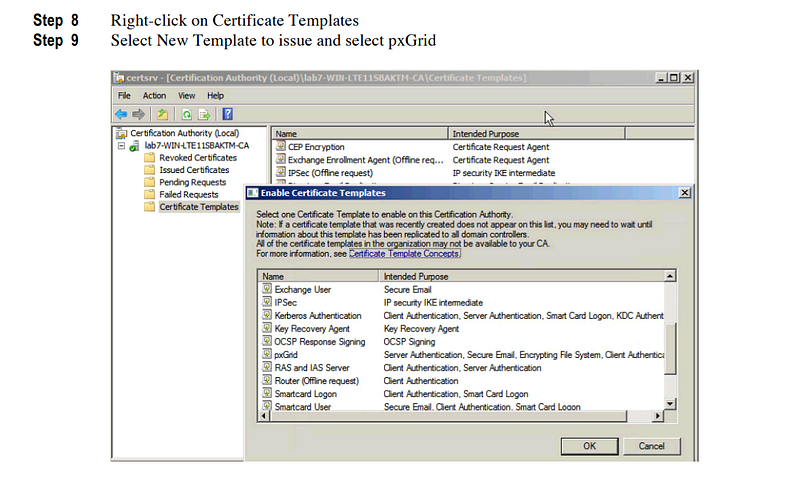This screenshot has width=800, height=485.
Task: Click the IPSec certificate icon in dialog
Action: (x=267, y=302)
